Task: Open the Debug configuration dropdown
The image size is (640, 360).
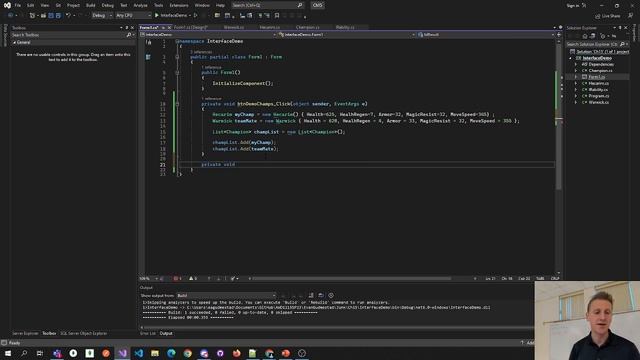Action: [102, 16]
